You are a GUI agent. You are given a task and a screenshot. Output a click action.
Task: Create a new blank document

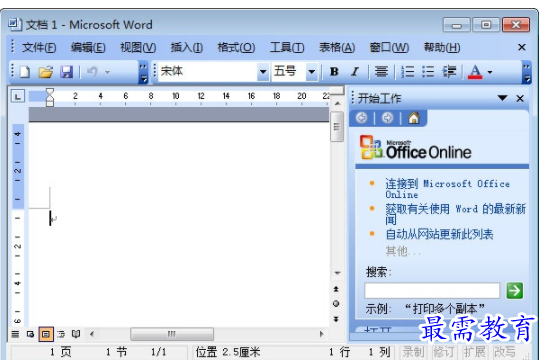[25, 72]
